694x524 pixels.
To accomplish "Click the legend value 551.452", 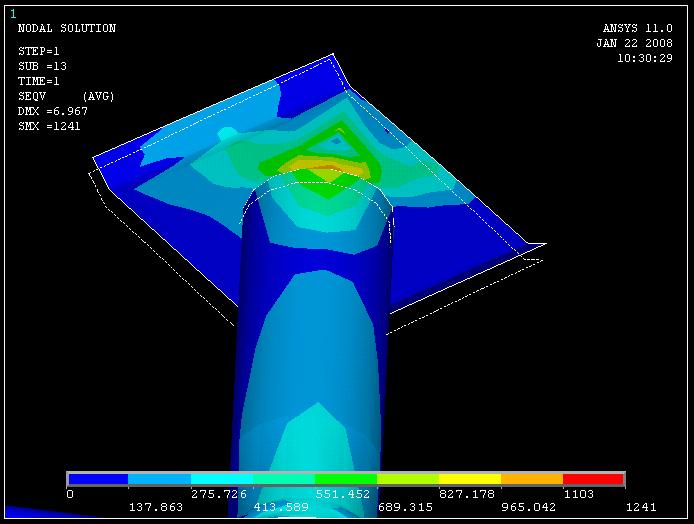I will pos(343,494).
